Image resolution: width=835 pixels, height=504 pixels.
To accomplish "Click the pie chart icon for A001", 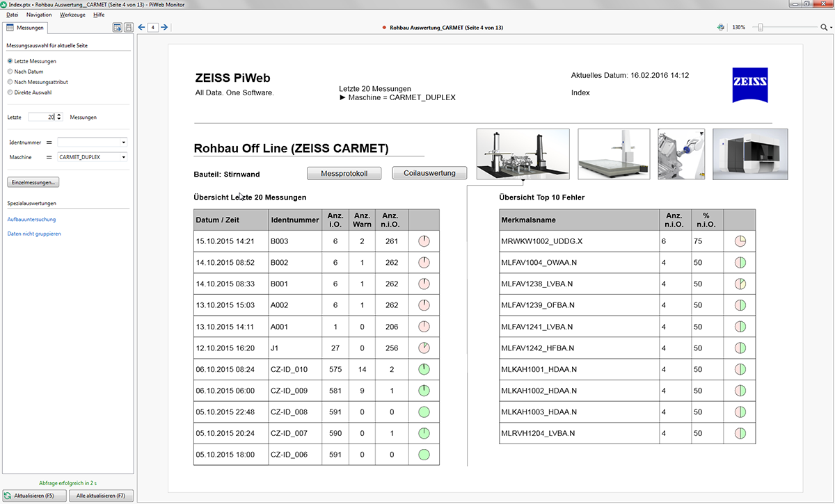I will [424, 327].
